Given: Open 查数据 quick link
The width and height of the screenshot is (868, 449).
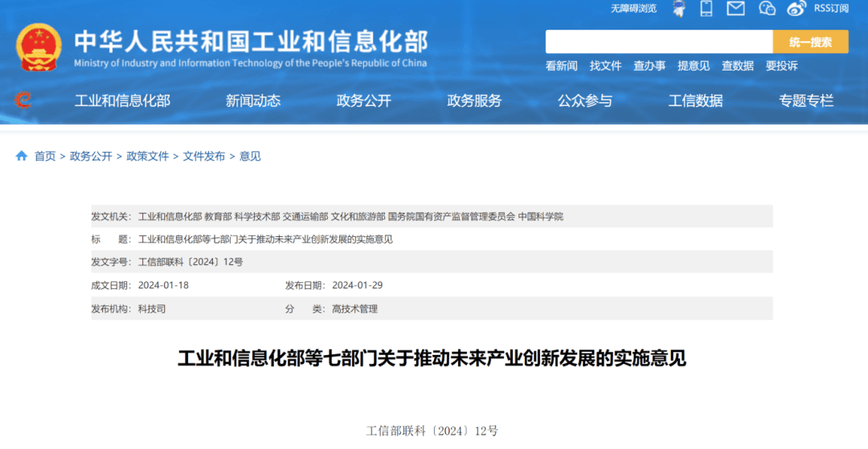Looking at the screenshot, I should point(737,66).
